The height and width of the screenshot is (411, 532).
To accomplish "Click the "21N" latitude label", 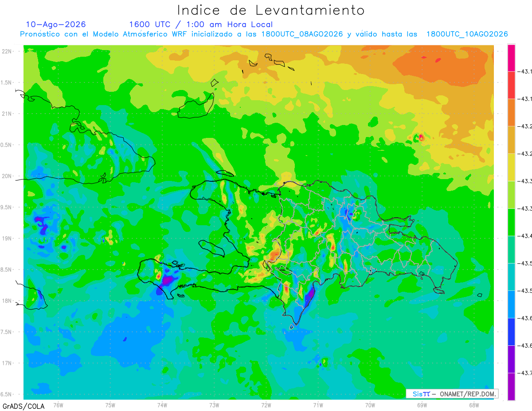I will 7,114.
